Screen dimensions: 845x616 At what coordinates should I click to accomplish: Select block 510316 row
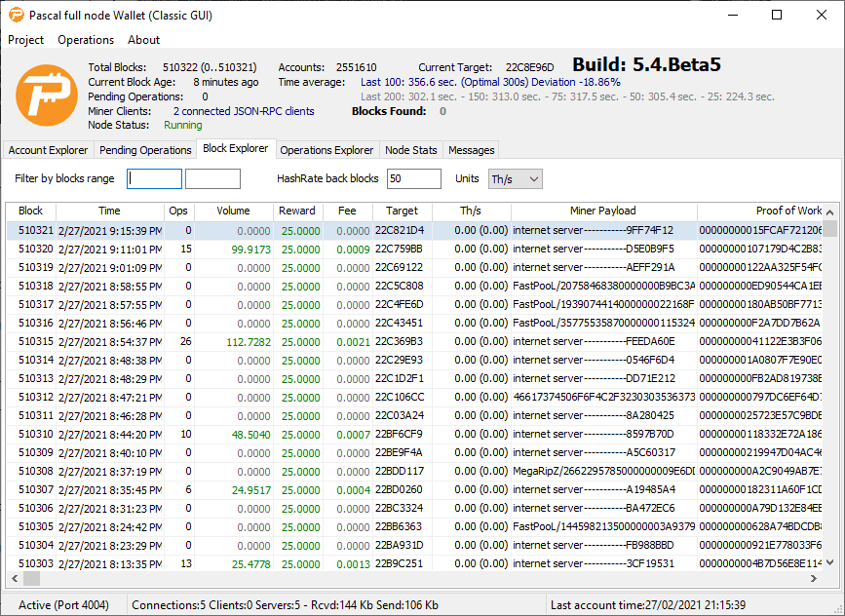415,324
